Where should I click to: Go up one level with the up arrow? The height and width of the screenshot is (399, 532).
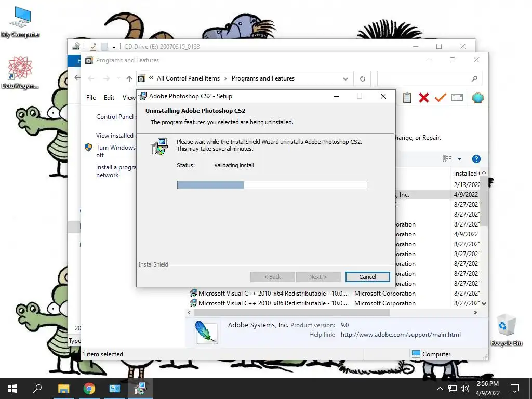click(x=129, y=79)
